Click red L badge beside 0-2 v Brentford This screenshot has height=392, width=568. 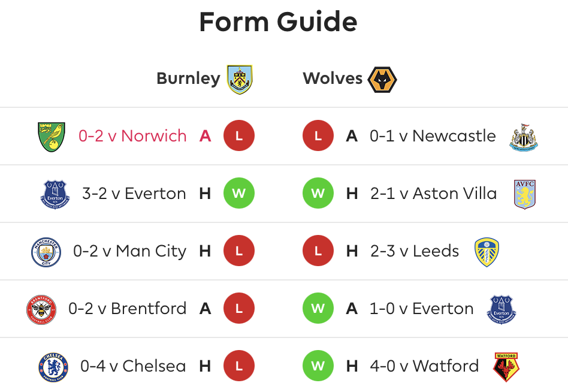[x=239, y=308]
